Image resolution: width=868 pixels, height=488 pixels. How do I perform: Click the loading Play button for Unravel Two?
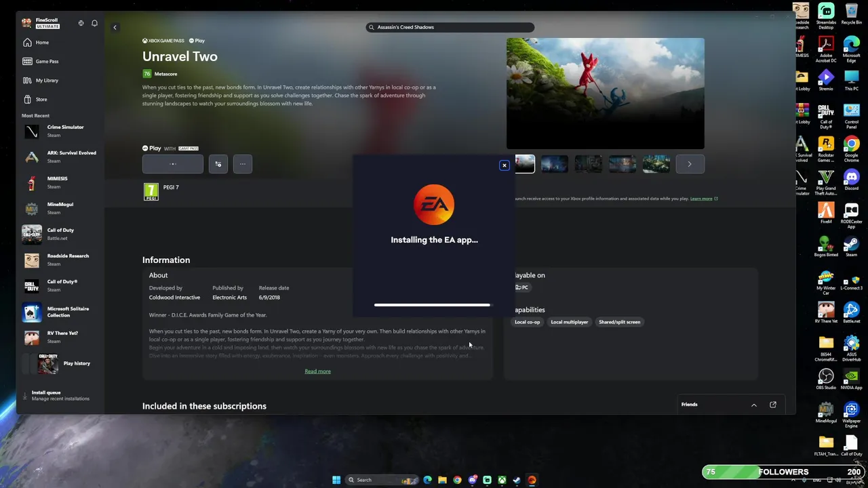173,164
